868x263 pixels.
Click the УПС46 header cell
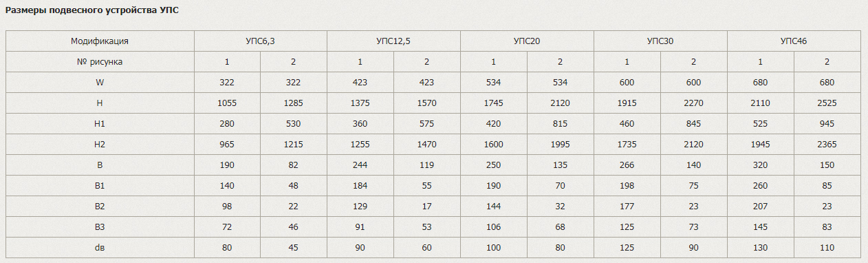(x=794, y=41)
